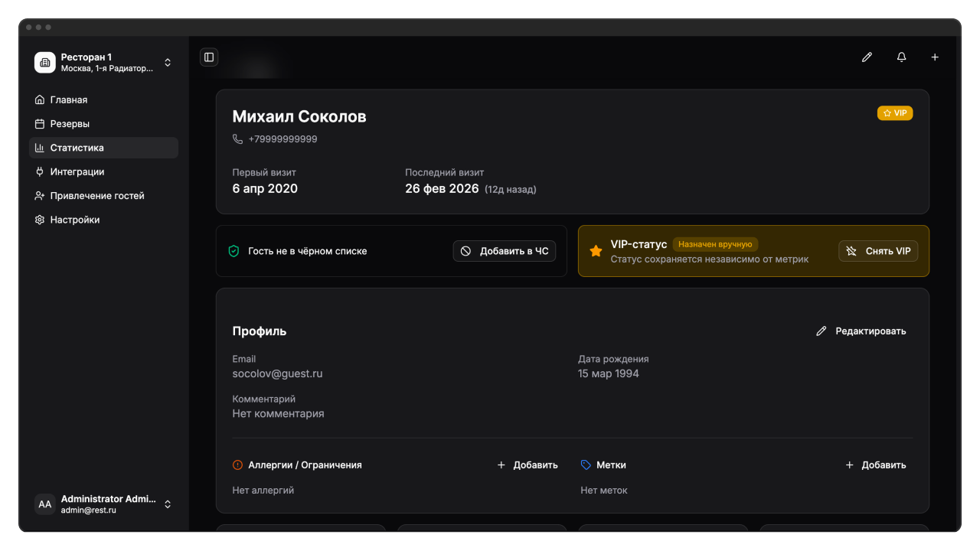
Task: Open Интеграции in the sidebar
Action: [x=77, y=172]
